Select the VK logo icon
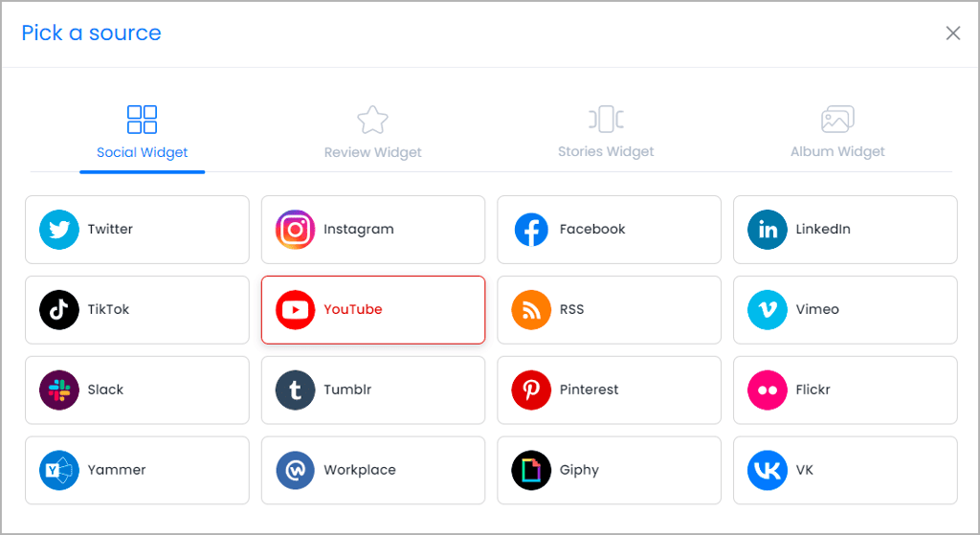 (x=767, y=470)
